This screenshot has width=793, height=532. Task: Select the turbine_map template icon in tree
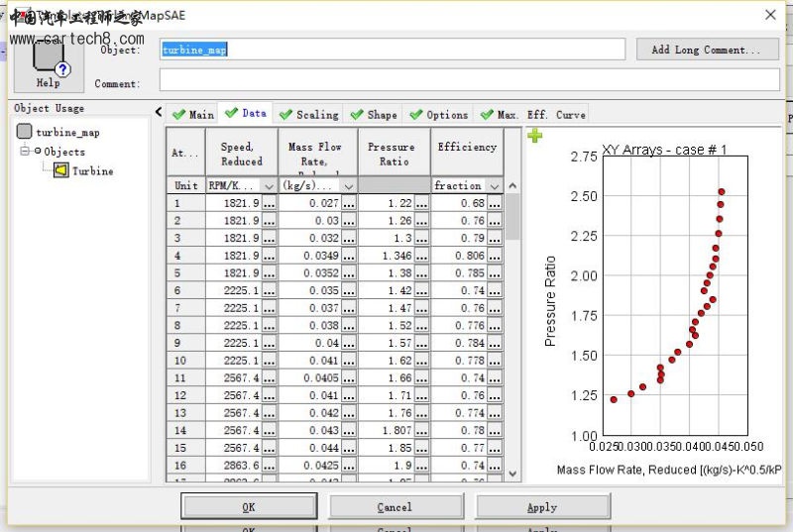click(x=24, y=132)
